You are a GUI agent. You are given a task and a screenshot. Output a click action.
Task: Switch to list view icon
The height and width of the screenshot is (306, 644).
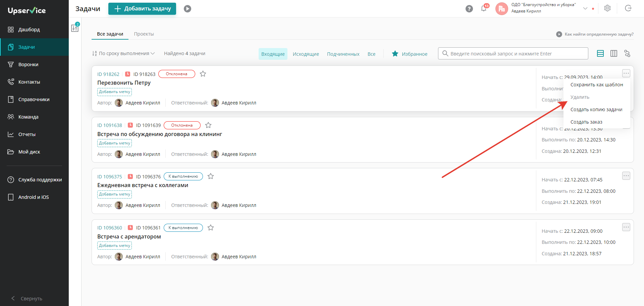coord(600,53)
